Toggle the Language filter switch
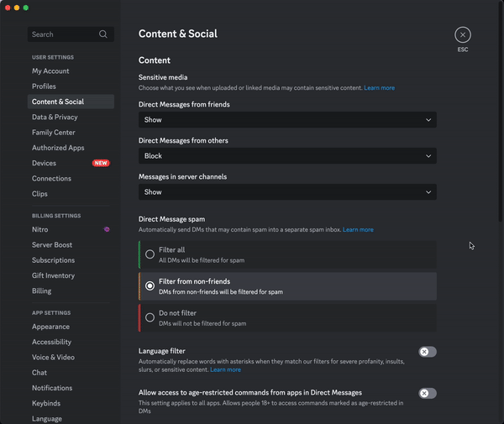 (x=428, y=352)
